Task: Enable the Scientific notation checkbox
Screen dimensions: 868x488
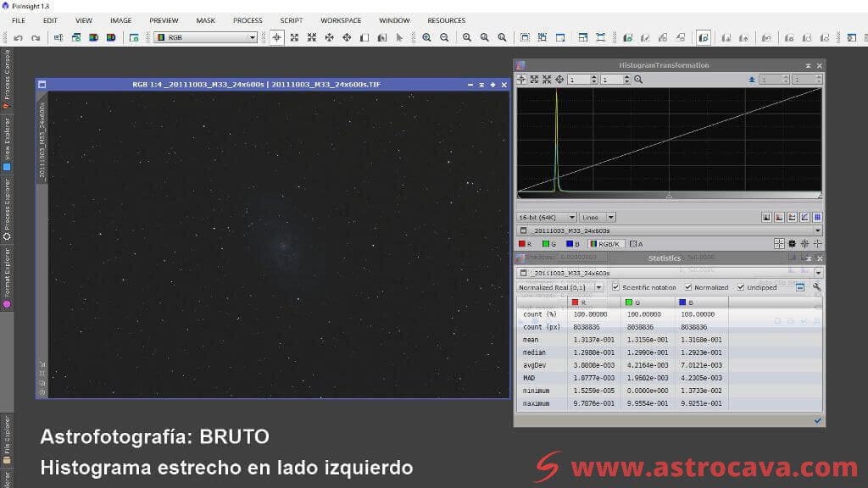Action: coord(614,286)
